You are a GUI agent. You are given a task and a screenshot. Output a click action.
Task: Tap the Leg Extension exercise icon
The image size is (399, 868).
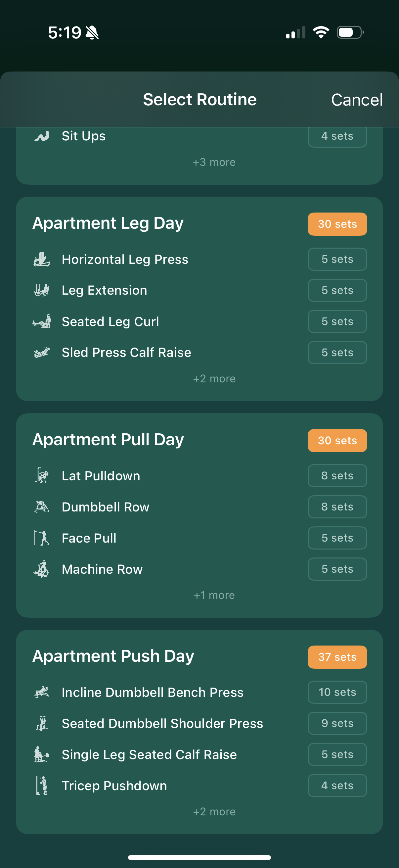[x=42, y=290]
